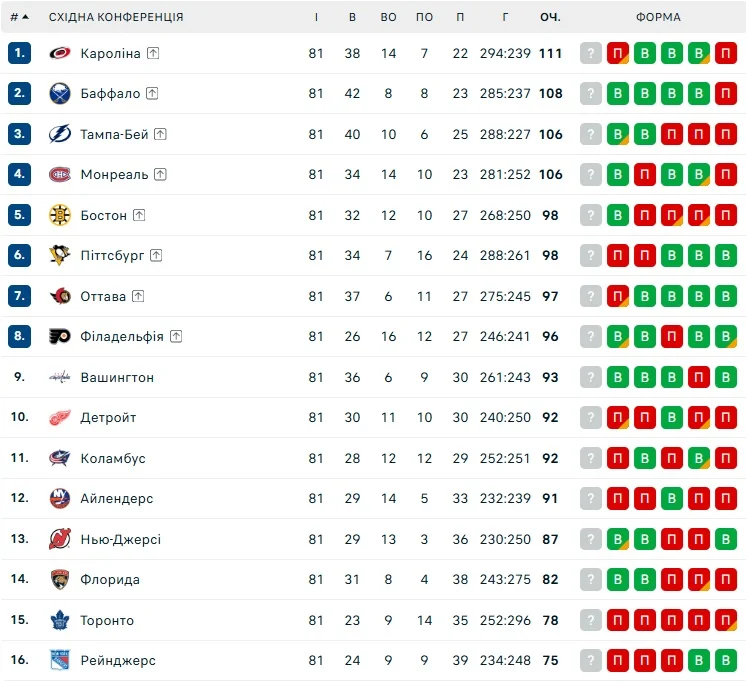Click the Pittsburgh Penguins logo icon

pyautogui.click(x=60, y=255)
